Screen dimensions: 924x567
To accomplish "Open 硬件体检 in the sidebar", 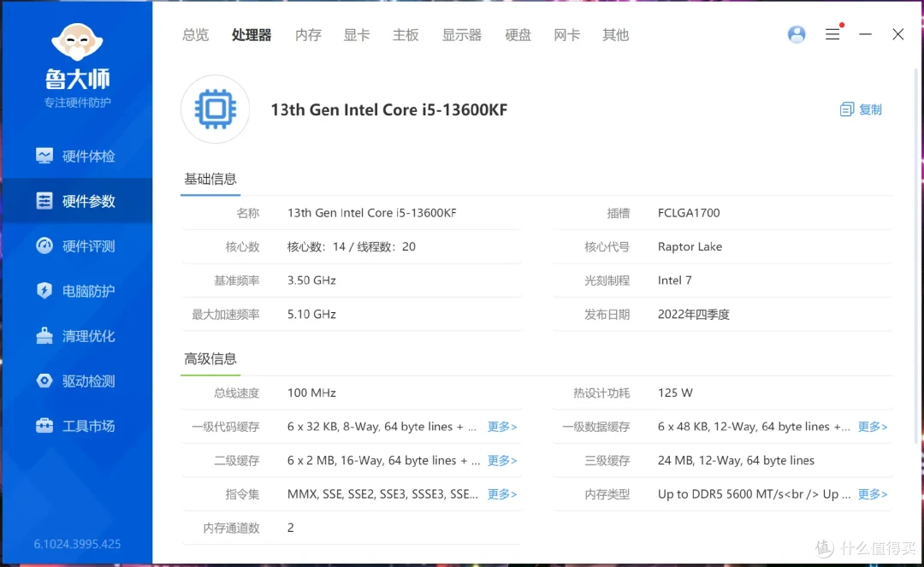I will tap(77, 156).
